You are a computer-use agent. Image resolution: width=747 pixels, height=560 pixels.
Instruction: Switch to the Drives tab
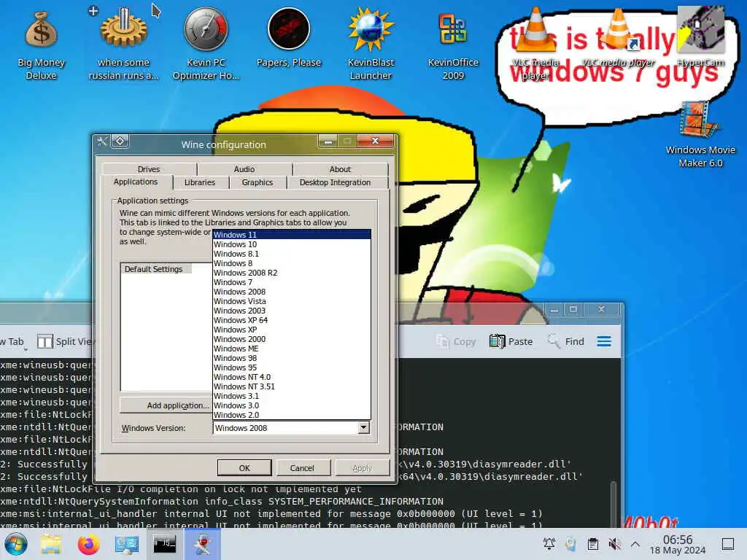tap(149, 169)
